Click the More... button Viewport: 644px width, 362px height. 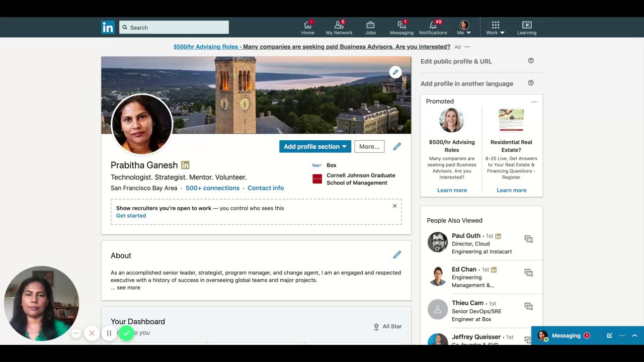pos(369,146)
